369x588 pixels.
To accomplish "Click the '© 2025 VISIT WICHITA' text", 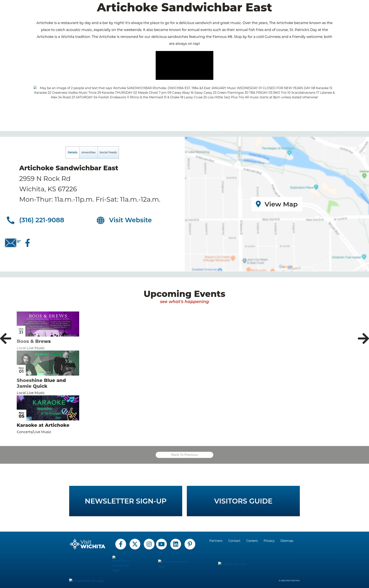I will point(289,581).
